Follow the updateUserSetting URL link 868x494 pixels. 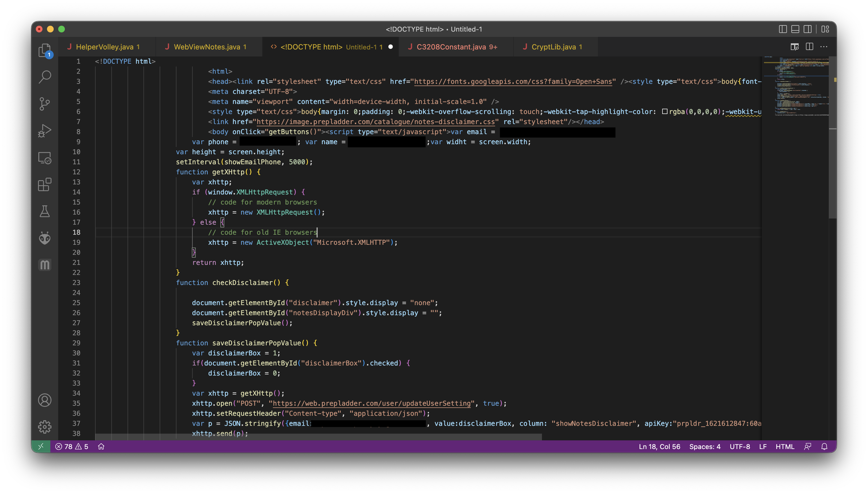click(372, 403)
